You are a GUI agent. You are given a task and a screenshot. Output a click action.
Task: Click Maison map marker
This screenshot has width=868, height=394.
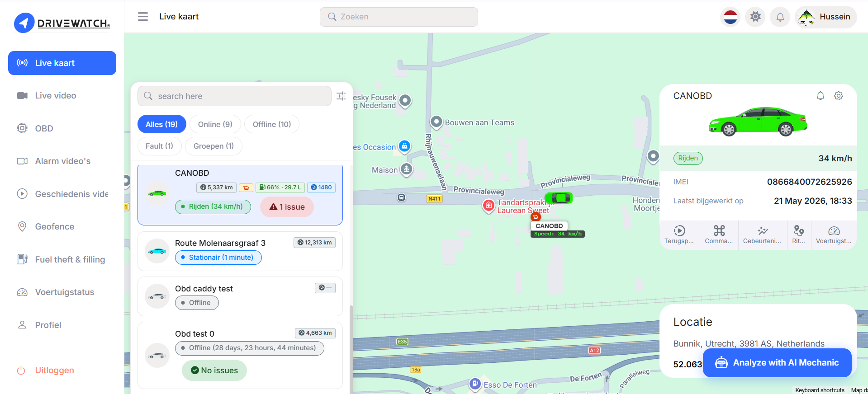click(x=407, y=170)
